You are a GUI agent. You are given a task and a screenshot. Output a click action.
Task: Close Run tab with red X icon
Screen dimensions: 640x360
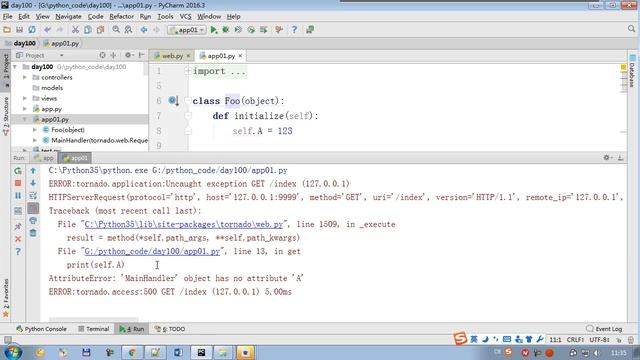(18, 239)
